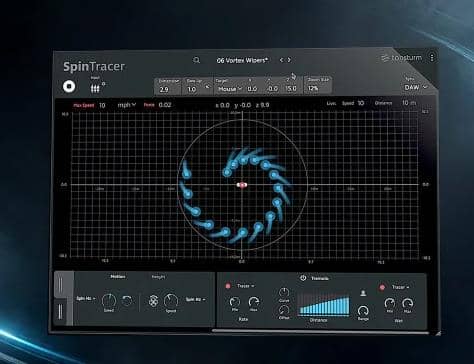Click the horizontal scrollbar at plugin bottom
The width and height of the screenshot is (474, 364).
point(320,331)
